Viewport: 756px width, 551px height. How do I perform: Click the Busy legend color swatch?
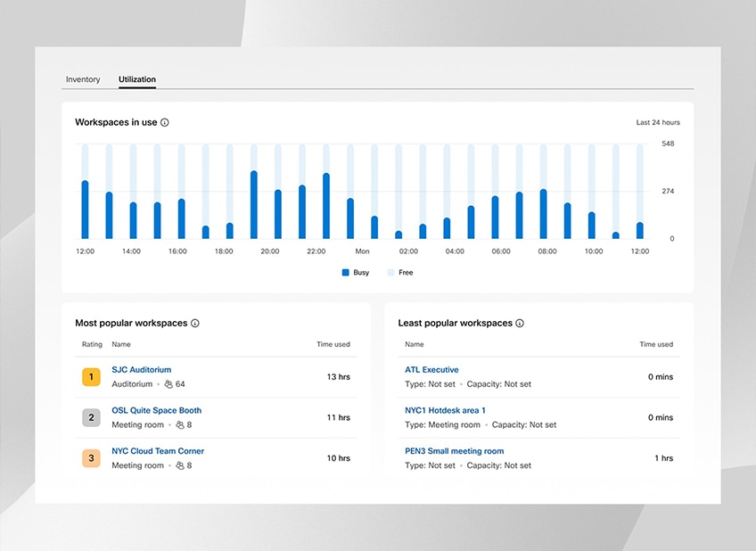point(345,273)
